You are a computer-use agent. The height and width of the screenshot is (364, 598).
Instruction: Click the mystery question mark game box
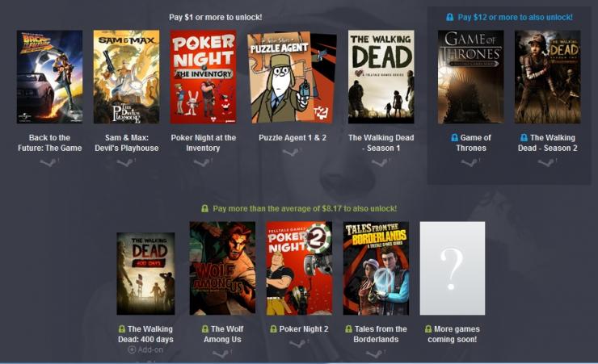[x=453, y=269]
